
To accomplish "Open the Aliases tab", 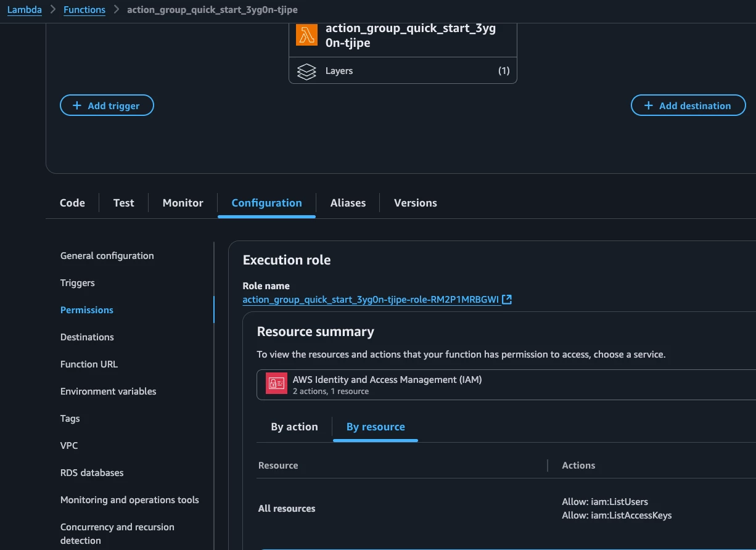I will [x=348, y=203].
